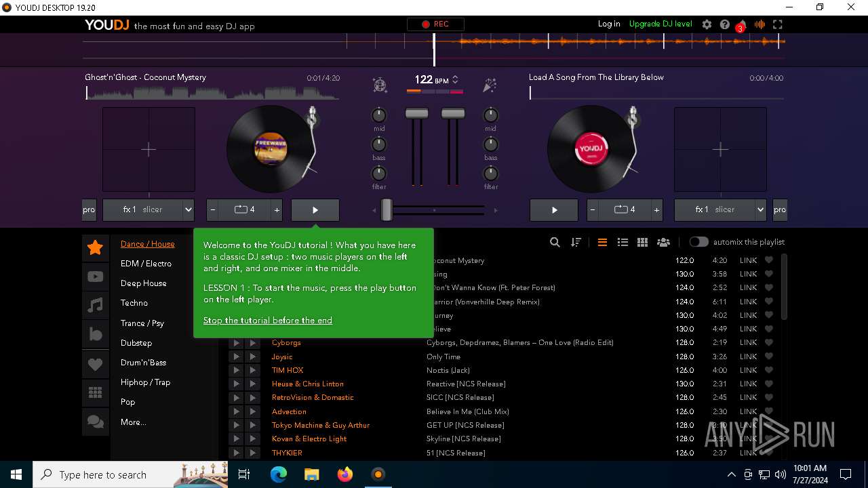Click the Log in link
Screen dimensions: 868x488
pyautogui.click(x=609, y=24)
